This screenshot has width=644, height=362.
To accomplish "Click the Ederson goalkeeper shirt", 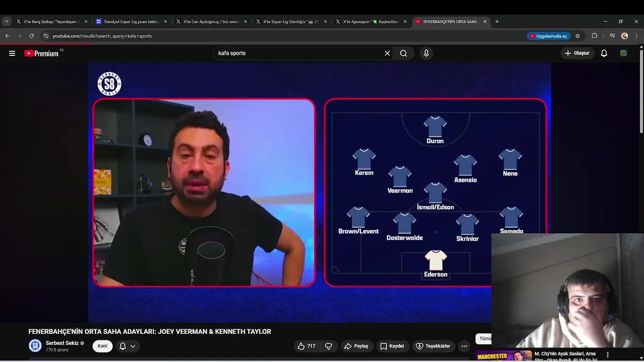I will coord(436,260).
